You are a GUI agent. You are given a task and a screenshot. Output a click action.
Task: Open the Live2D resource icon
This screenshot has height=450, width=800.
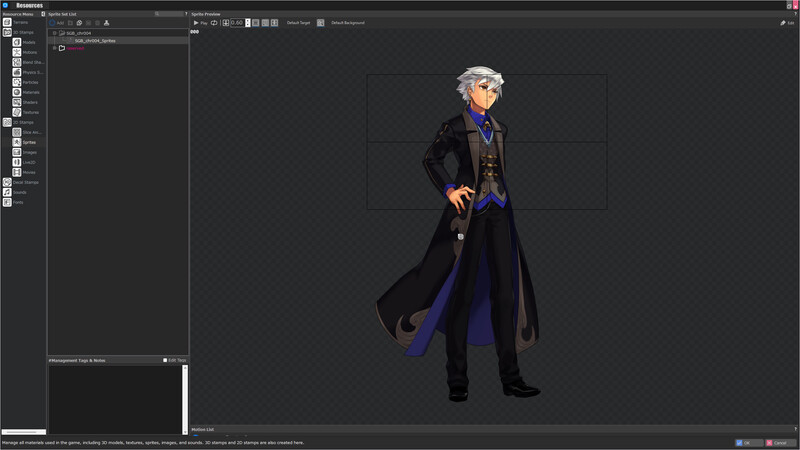[17, 162]
